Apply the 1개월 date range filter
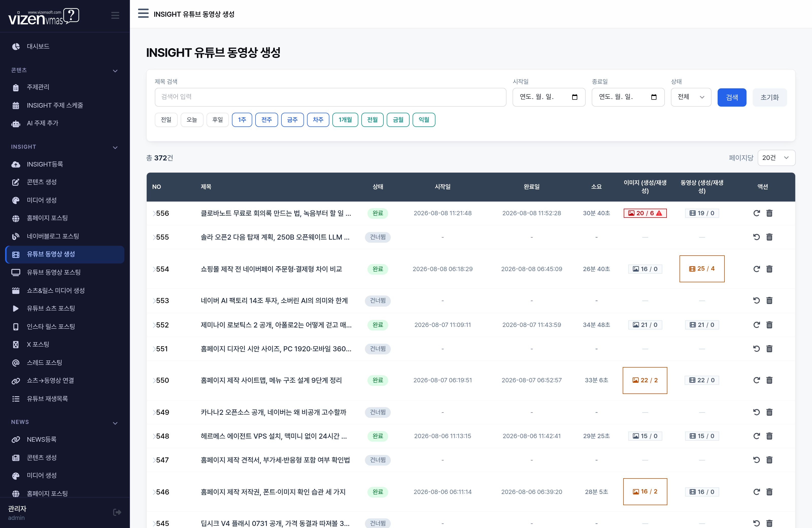Viewport: 812px width, 528px height. (345, 120)
